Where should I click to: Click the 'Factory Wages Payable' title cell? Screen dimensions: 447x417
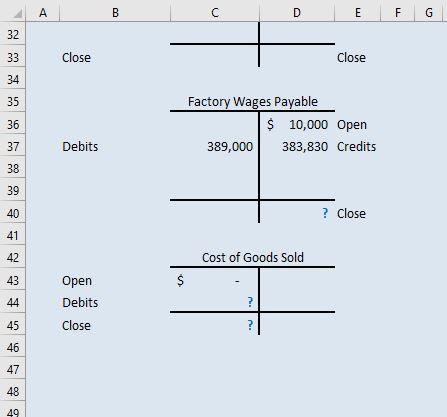253,101
